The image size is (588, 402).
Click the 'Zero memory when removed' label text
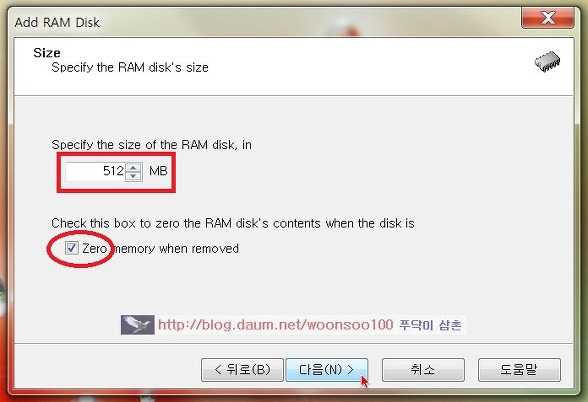(160, 248)
